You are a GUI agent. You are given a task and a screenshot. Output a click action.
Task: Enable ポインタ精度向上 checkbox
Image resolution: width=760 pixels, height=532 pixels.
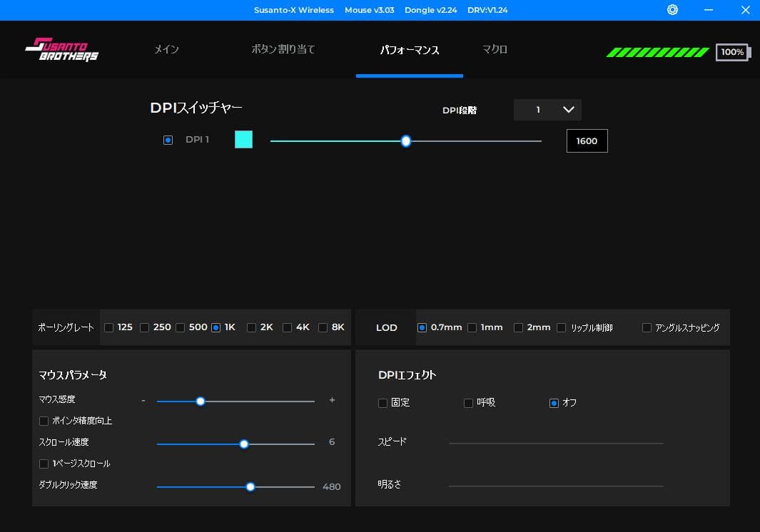pos(44,421)
